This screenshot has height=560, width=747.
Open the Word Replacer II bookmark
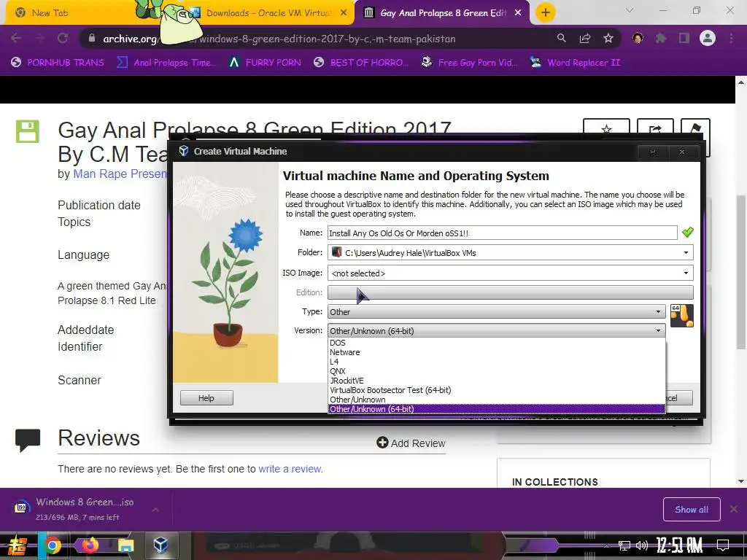click(575, 63)
